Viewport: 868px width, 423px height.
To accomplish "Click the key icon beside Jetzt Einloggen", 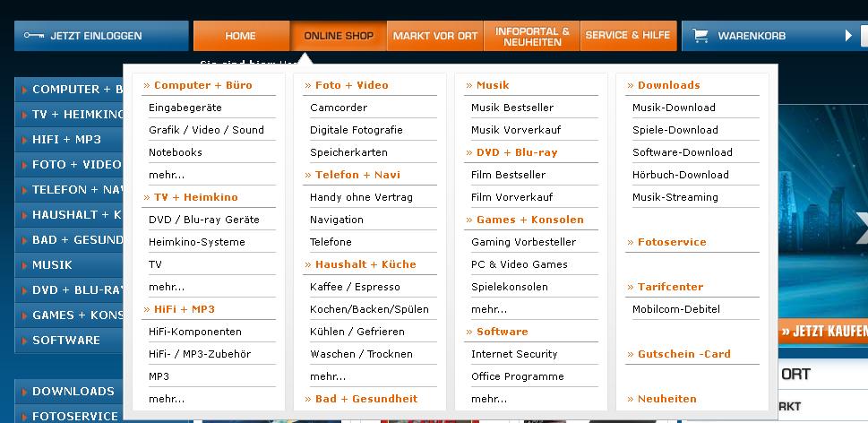I will pyautogui.click(x=34, y=36).
